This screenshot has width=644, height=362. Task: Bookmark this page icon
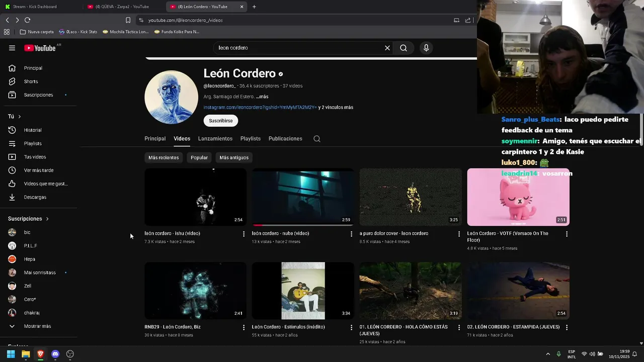coord(128,20)
